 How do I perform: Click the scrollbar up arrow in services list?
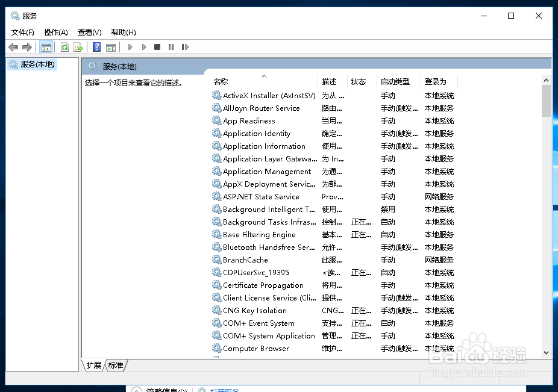pyautogui.click(x=547, y=81)
